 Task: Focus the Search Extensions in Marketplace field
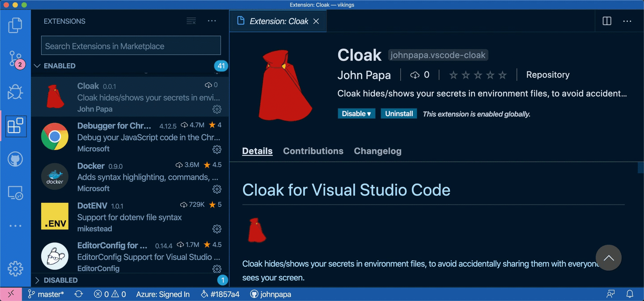(131, 46)
